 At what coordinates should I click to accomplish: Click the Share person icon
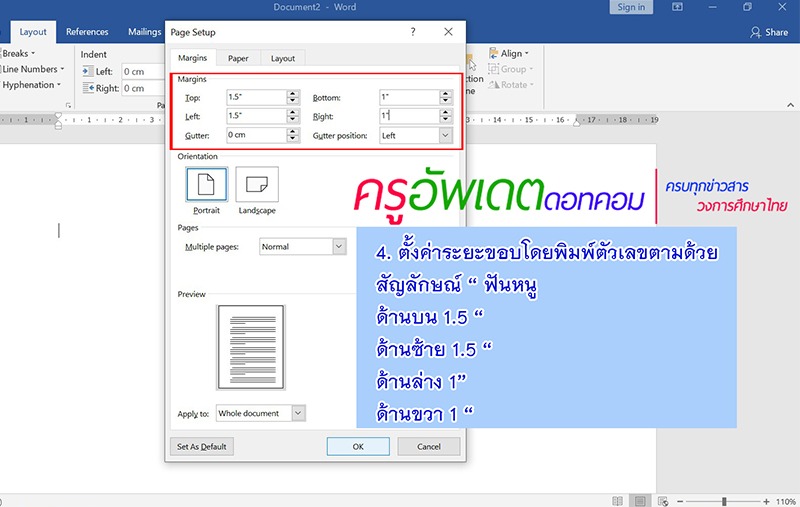coord(755,32)
